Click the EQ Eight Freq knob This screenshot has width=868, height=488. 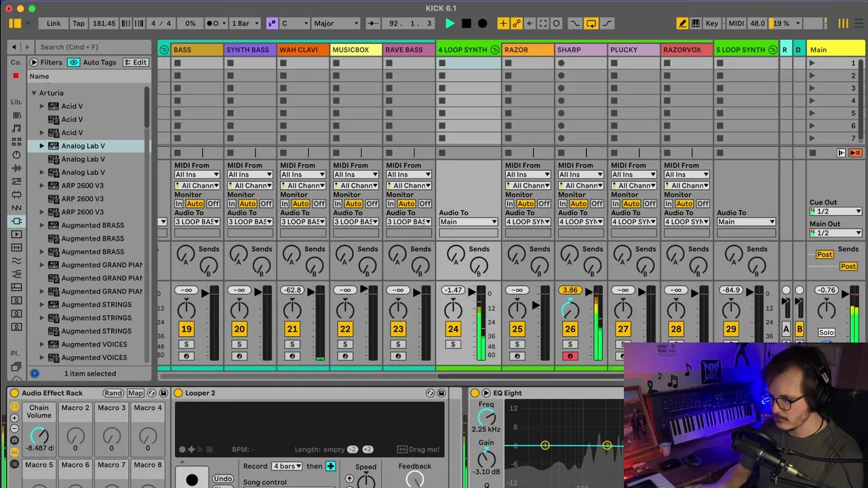point(486,417)
